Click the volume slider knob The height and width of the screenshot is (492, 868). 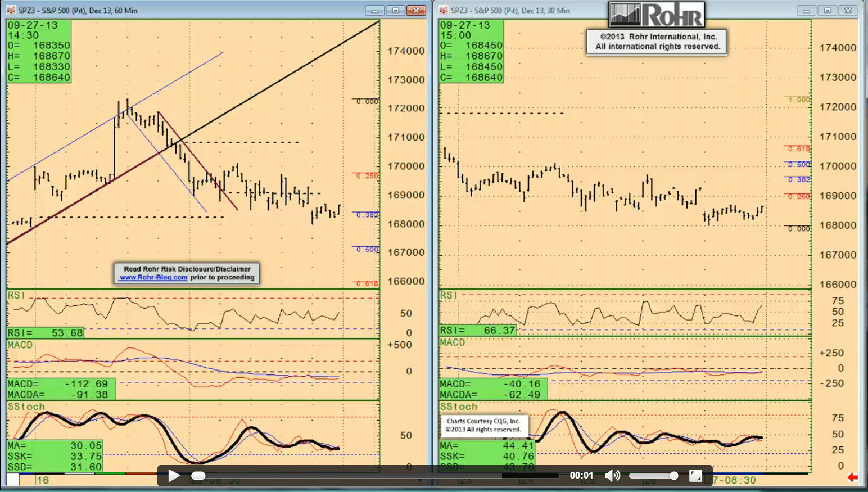[x=673, y=476]
